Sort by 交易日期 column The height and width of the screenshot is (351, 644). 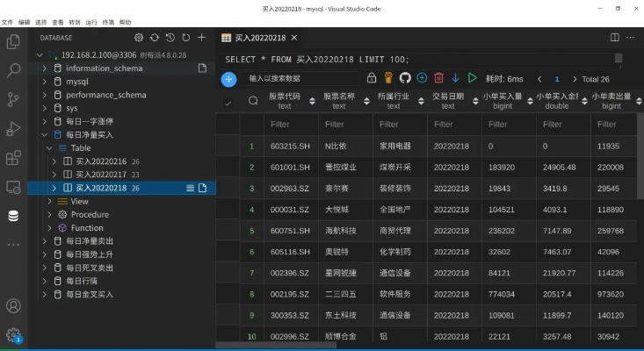pyautogui.click(x=475, y=101)
